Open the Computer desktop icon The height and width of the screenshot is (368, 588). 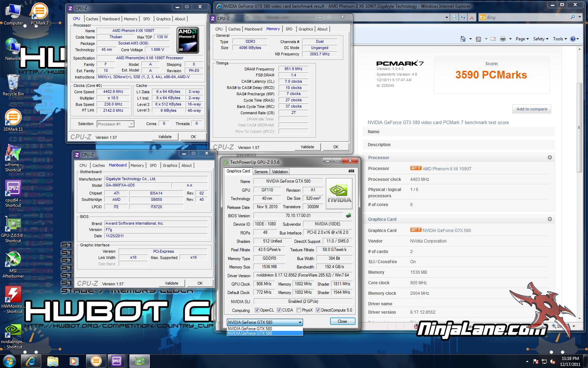13,15
